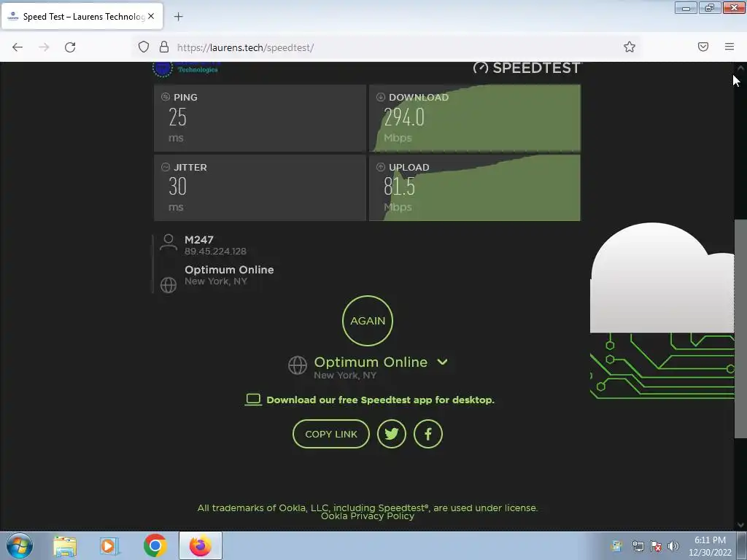747x560 pixels.
Task: Click the Firefox taskbar button
Action: coord(201,545)
